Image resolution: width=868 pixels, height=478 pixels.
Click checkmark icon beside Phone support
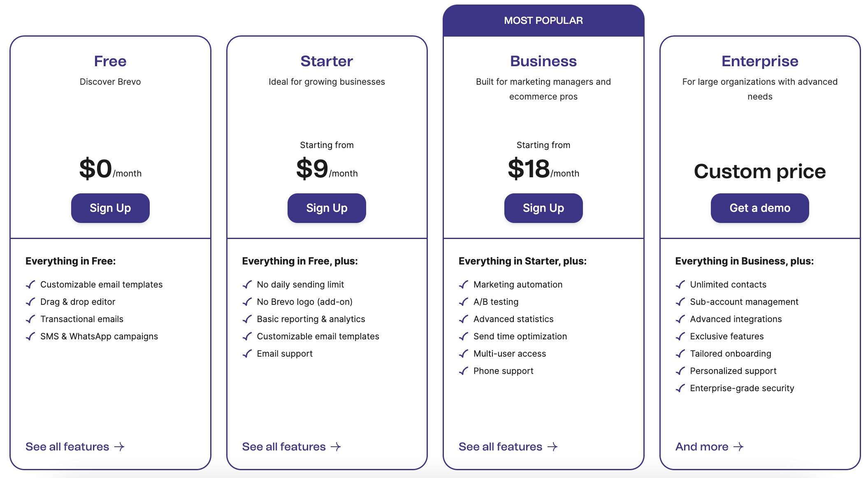tap(464, 371)
